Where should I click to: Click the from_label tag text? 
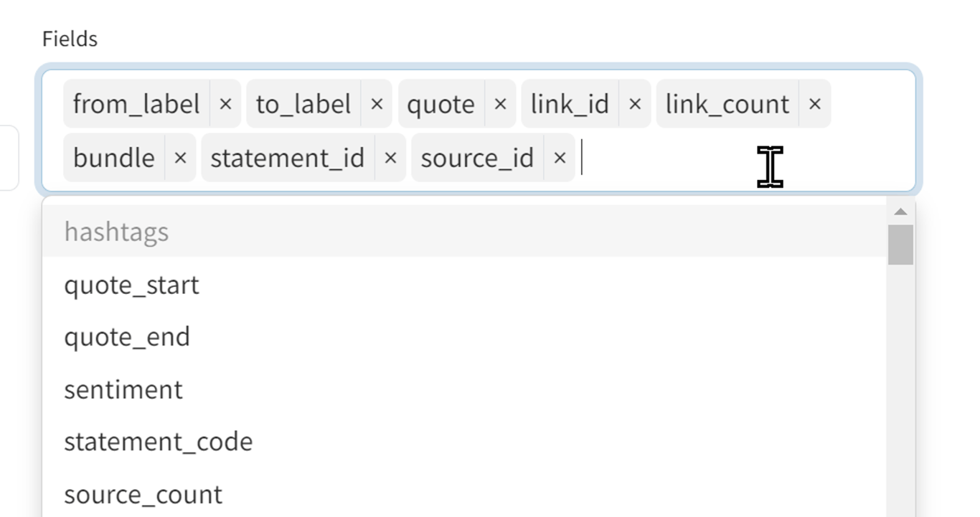click(136, 105)
